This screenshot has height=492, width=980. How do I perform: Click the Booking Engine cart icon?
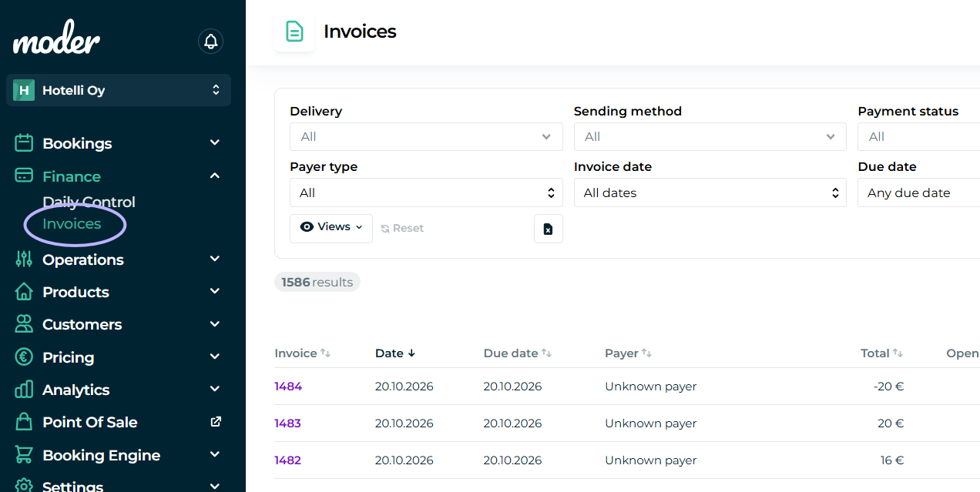click(x=24, y=455)
